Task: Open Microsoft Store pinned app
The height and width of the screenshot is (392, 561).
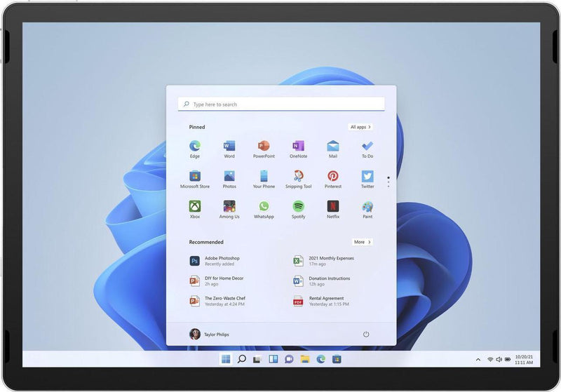Action: click(195, 180)
